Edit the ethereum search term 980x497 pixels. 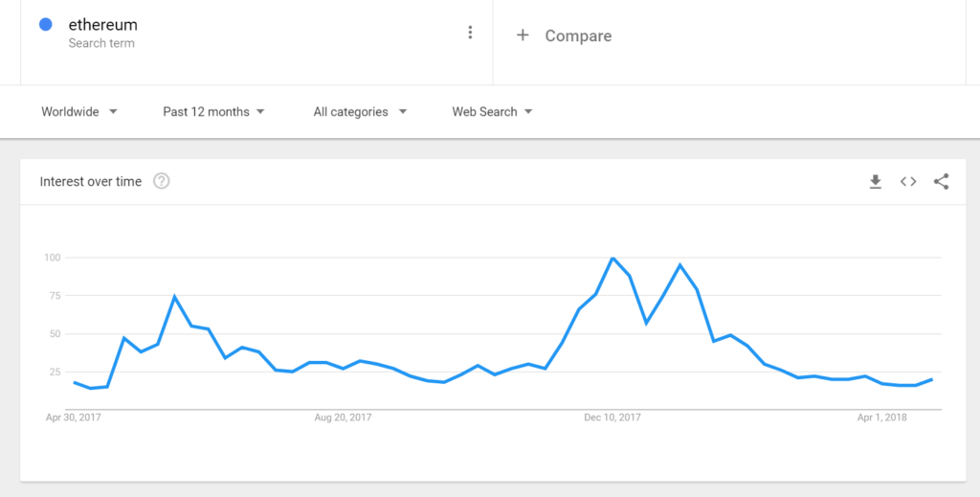(x=102, y=25)
